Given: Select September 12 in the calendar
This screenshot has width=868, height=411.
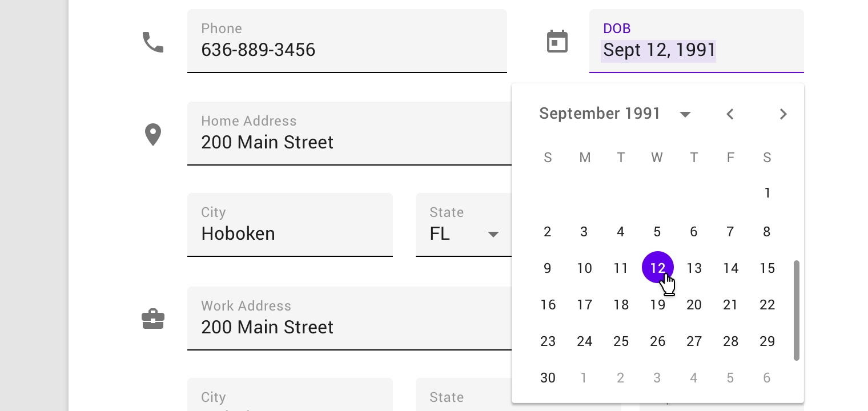Looking at the screenshot, I should click(x=657, y=268).
